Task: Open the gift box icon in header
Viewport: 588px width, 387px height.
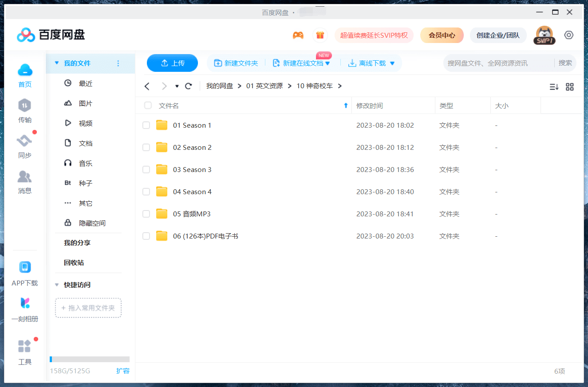Action: click(x=320, y=35)
